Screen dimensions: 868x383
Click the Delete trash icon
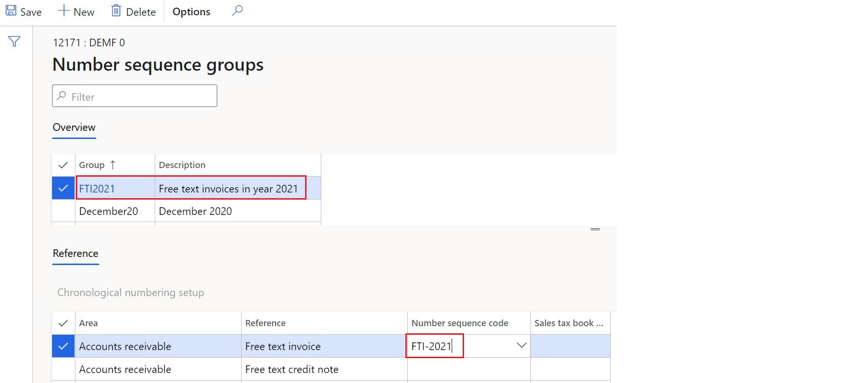coord(116,11)
